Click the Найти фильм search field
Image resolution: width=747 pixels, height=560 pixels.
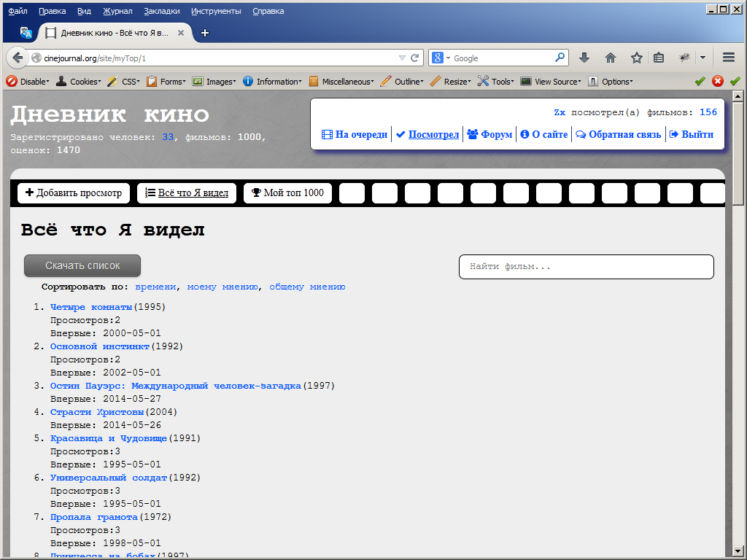[x=586, y=267]
